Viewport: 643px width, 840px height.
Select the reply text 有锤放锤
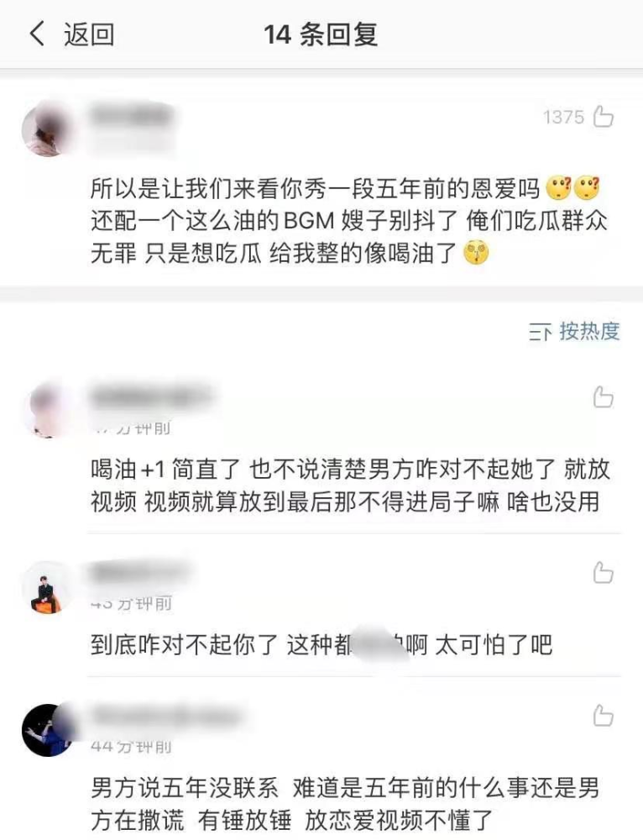click(244, 820)
